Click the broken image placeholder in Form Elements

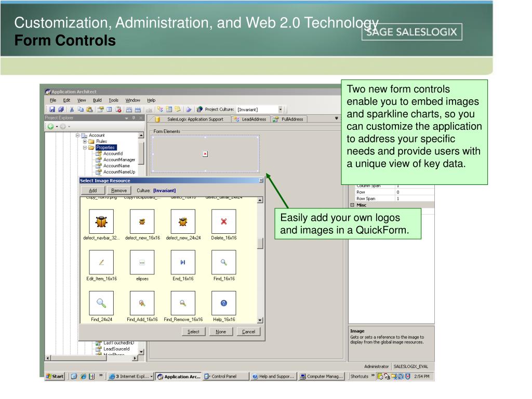tap(205, 154)
